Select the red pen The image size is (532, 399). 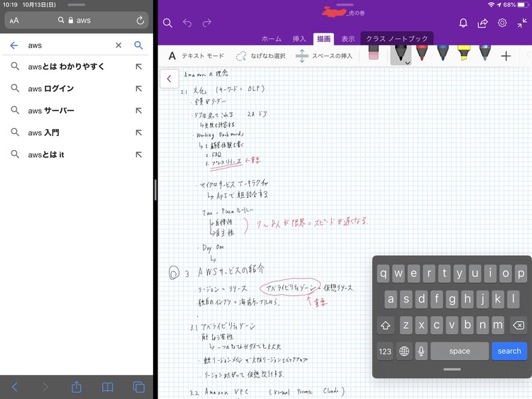[422, 53]
